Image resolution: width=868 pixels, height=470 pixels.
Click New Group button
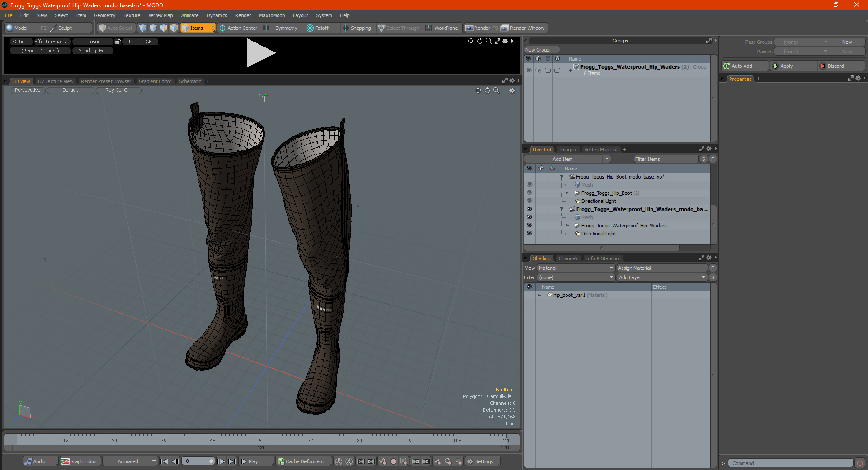pyautogui.click(x=542, y=50)
